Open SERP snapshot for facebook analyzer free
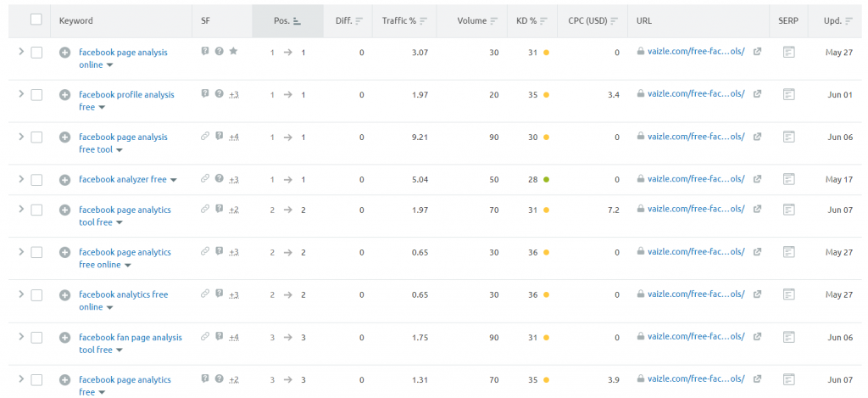 [789, 179]
